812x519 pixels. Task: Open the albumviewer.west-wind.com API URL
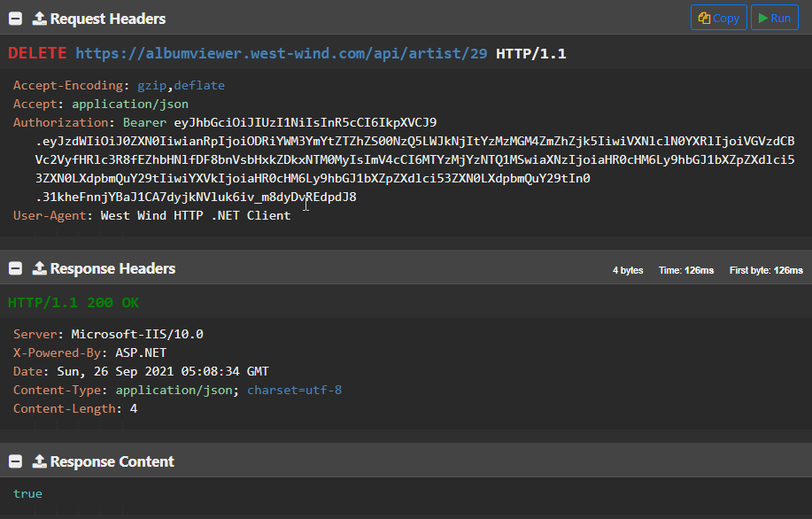pyautogui.click(x=281, y=53)
